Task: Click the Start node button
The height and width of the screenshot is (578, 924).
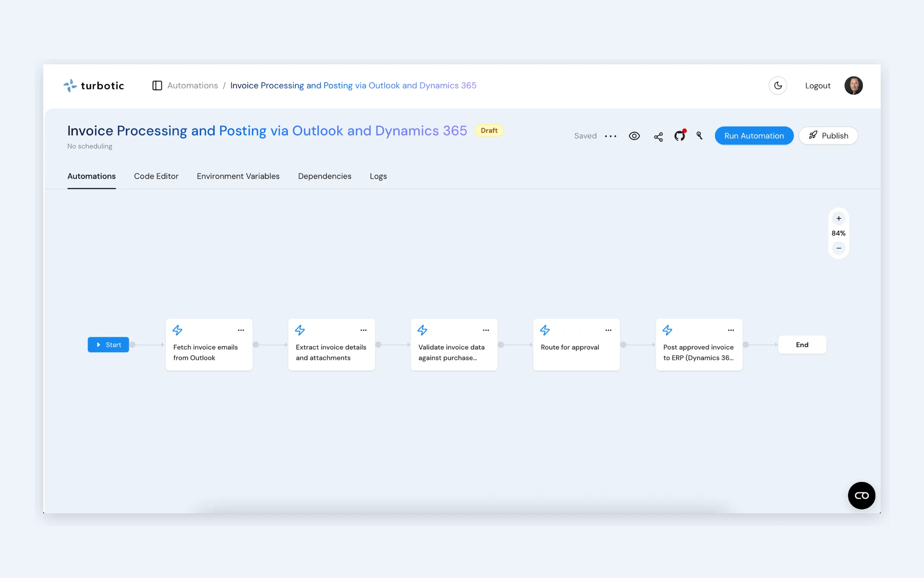Action: point(108,345)
